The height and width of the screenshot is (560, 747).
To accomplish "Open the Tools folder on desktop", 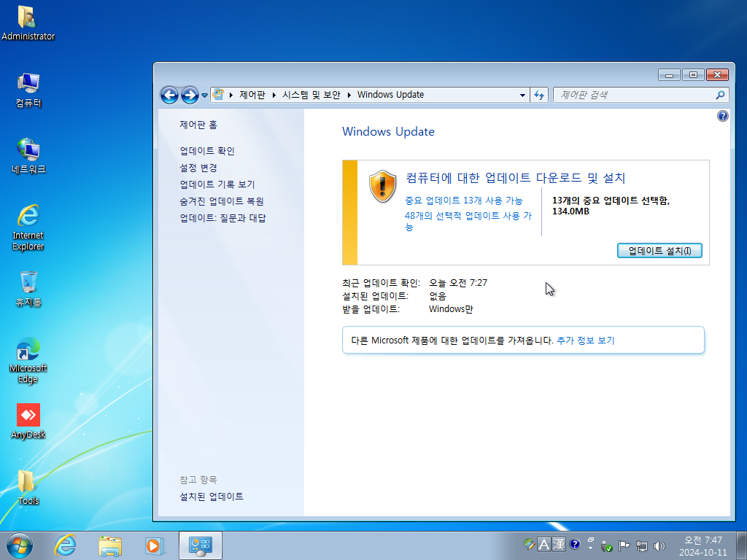I will 28,487.
